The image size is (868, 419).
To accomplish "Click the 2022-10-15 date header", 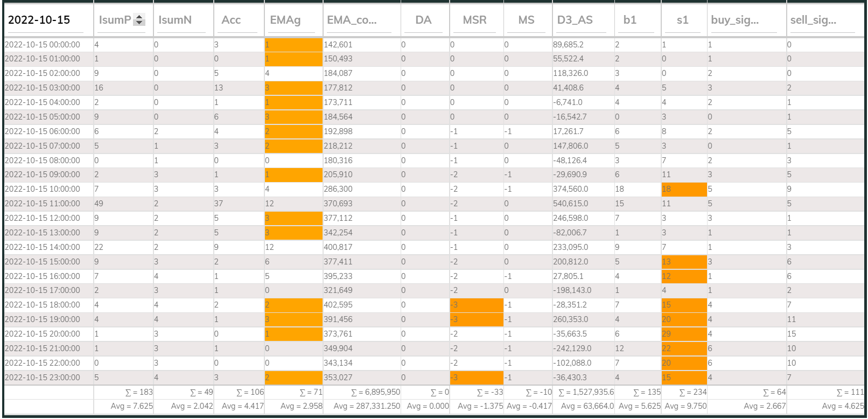I will [39, 20].
